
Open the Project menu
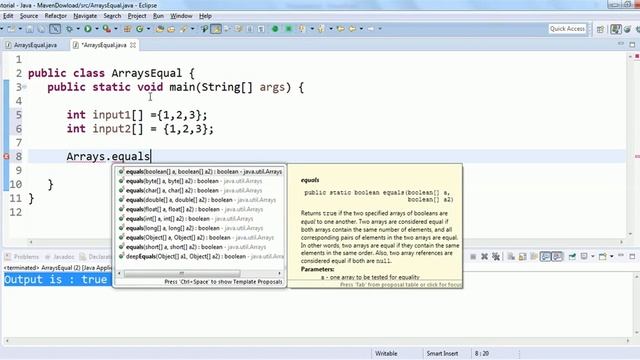tap(137, 16)
